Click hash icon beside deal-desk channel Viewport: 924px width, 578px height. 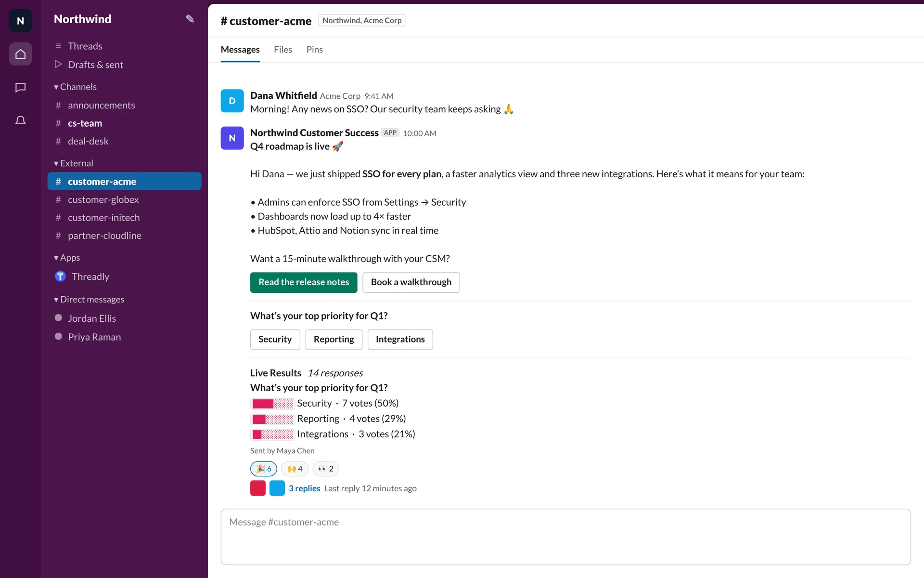[58, 141]
